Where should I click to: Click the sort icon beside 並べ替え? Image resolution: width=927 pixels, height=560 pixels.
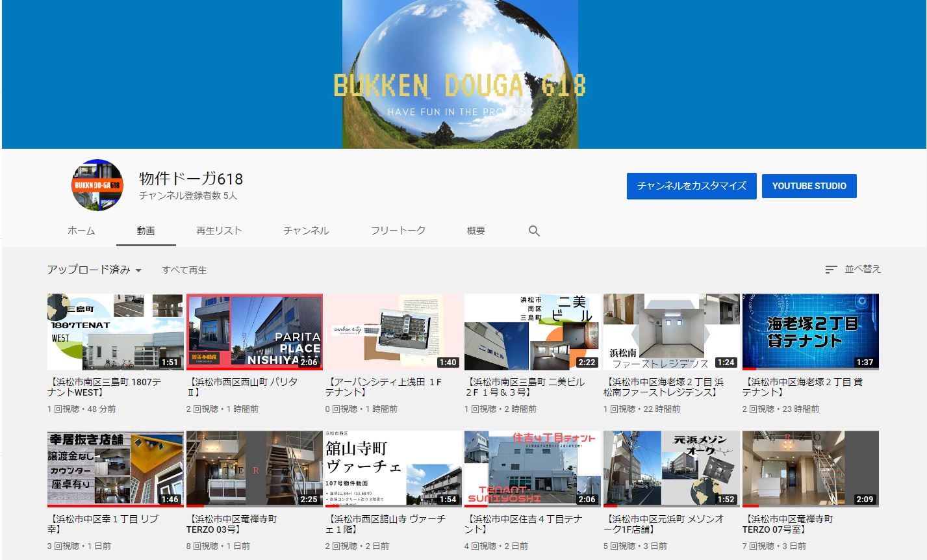point(831,269)
